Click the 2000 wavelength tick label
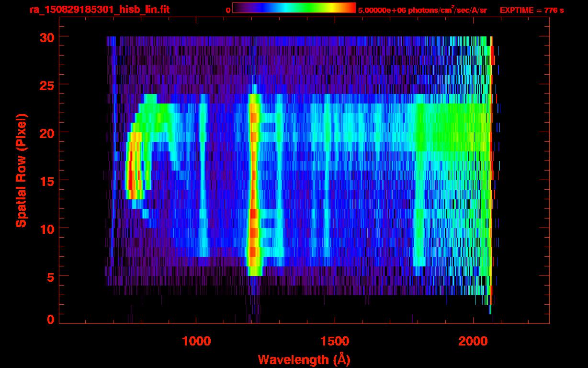Viewport: 588px width, 368px height. coord(473,341)
